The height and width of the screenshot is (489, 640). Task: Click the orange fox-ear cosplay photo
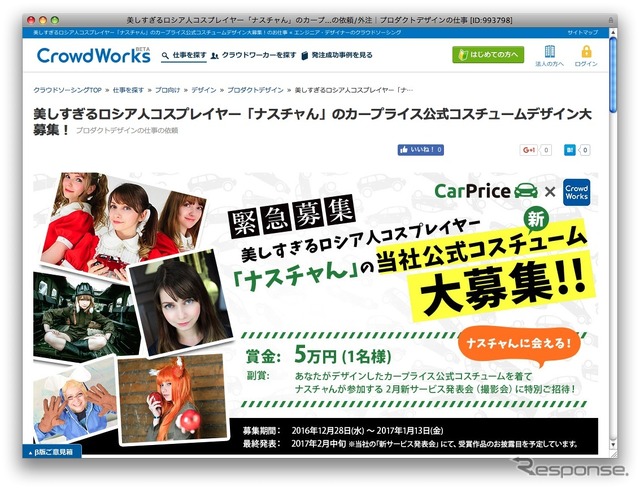click(x=172, y=398)
